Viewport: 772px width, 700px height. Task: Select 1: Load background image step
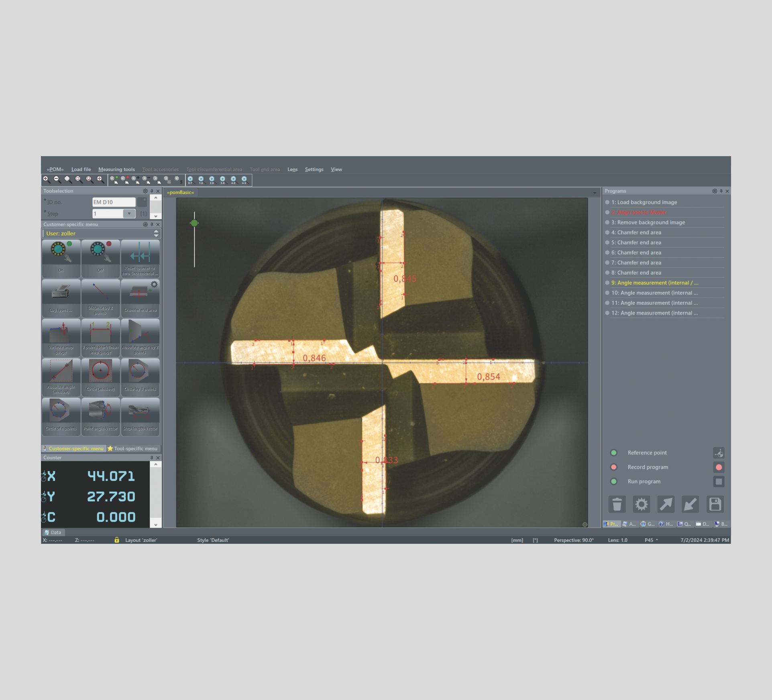tap(644, 202)
